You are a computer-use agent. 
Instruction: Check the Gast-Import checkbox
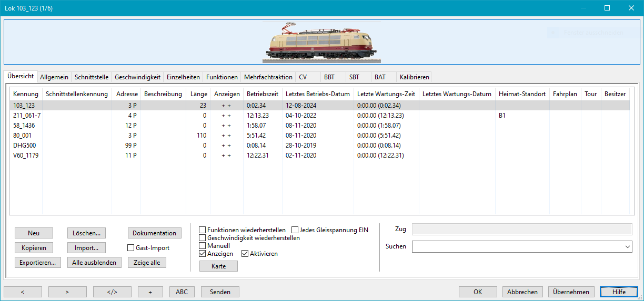[x=132, y=248]
